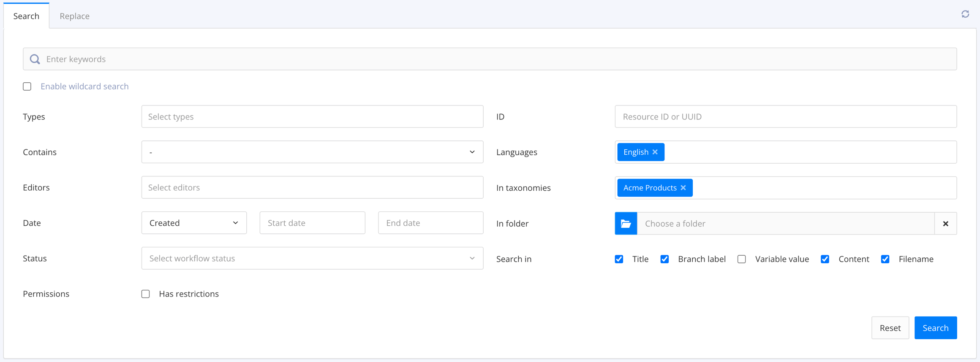Screen dimensions: 980x362
Task: Remove the Acme Products taxonomy tag
Action: click(683, 188)
